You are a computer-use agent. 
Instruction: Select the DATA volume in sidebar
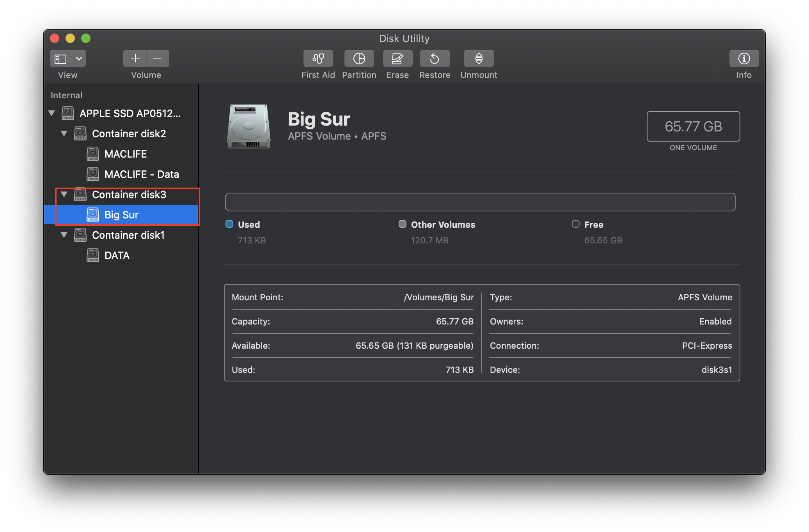pos(117,255)
